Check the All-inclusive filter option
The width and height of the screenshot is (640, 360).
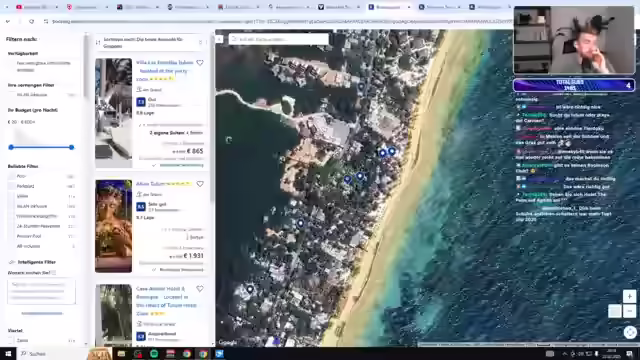[x=11, y=247]
